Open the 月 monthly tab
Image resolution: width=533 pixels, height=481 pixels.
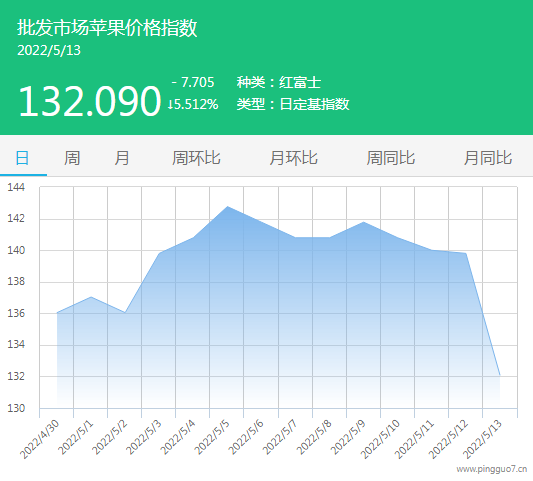[x=122, y=158]
